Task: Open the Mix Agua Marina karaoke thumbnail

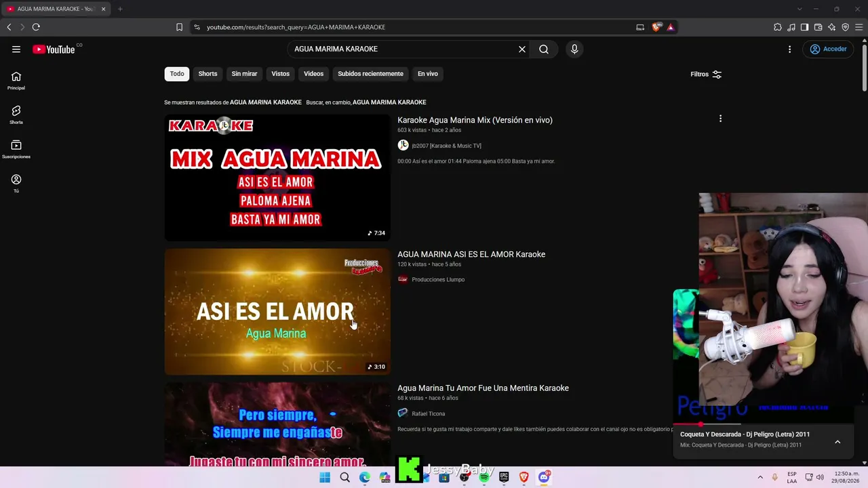Action: click(x=277, y=178)
